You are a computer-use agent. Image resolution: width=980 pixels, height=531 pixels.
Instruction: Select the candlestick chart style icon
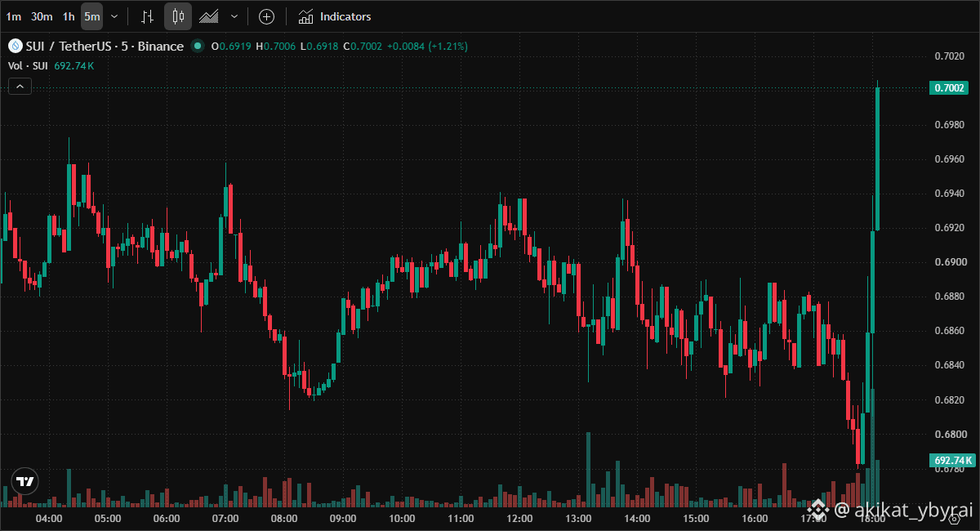pyautogui.click(x=178, y=16)
